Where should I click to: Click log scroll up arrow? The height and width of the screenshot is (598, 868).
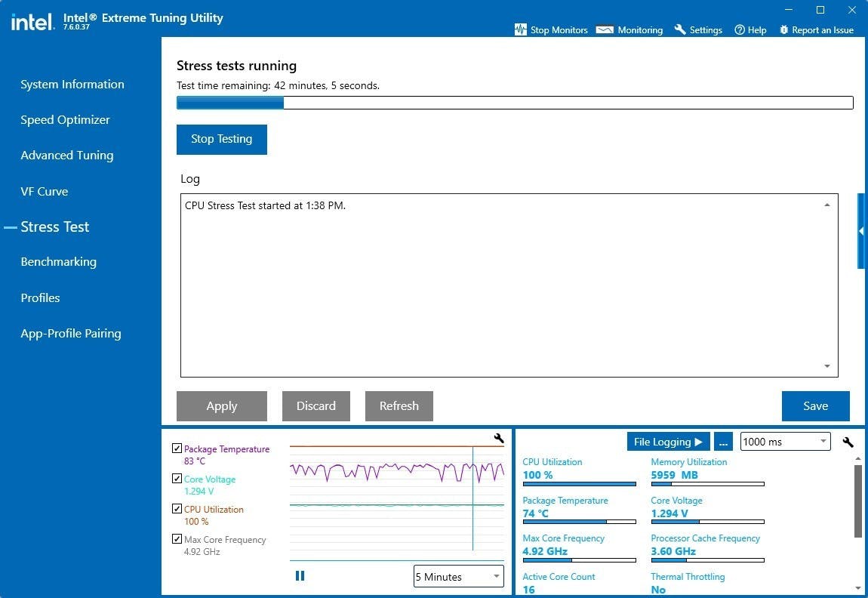[827, 205]
